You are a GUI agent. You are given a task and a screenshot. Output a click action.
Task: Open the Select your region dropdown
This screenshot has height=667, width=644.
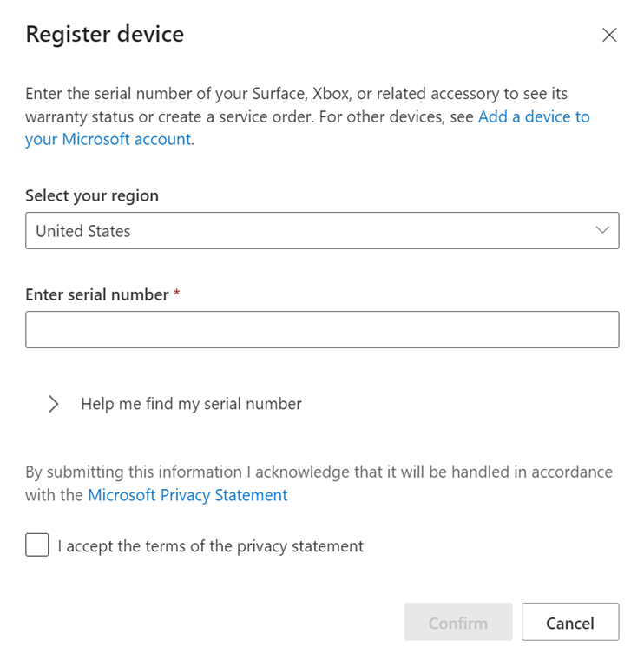tap(321, 231)
